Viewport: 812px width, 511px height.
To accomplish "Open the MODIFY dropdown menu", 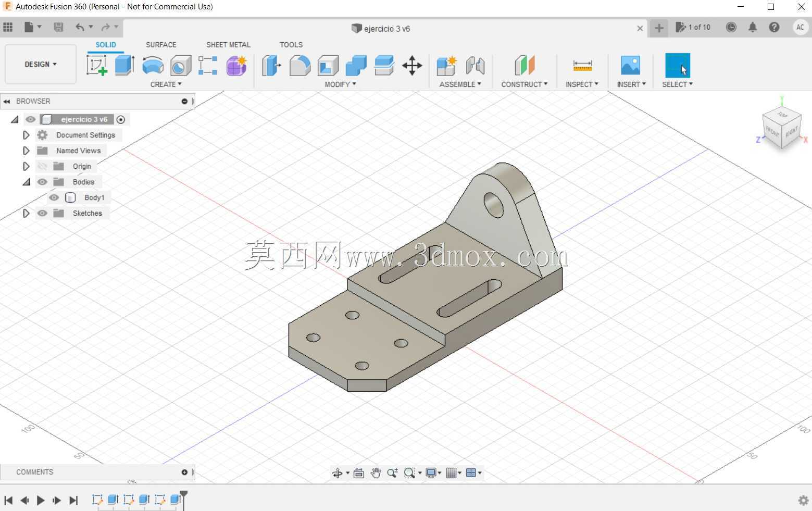I will 341,84.
